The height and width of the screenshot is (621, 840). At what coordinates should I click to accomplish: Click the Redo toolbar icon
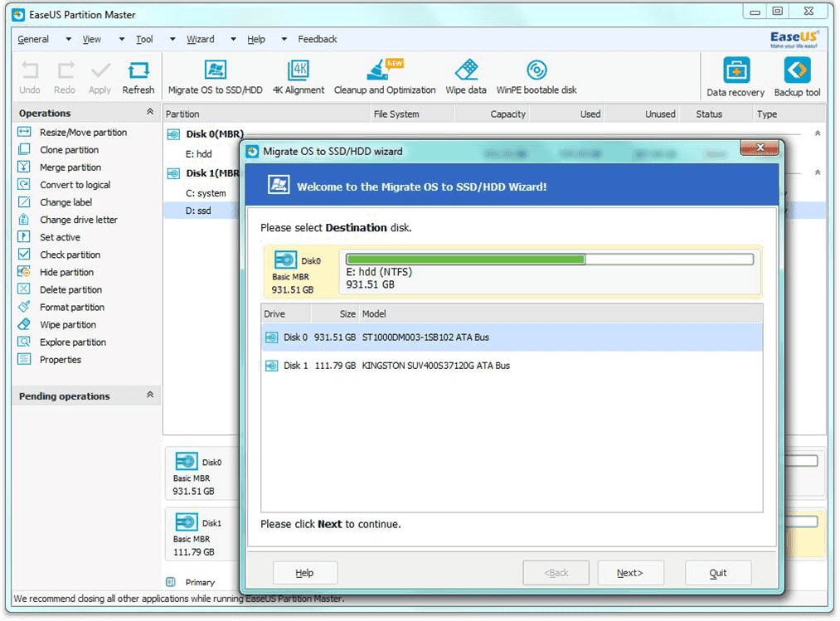coord(65,78)
